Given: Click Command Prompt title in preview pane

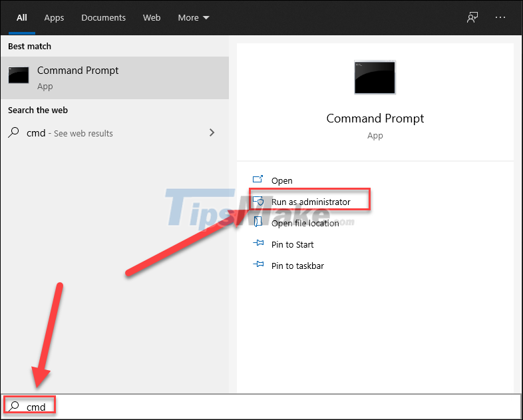Looking at the screenshot, I should tap(375, 118).
